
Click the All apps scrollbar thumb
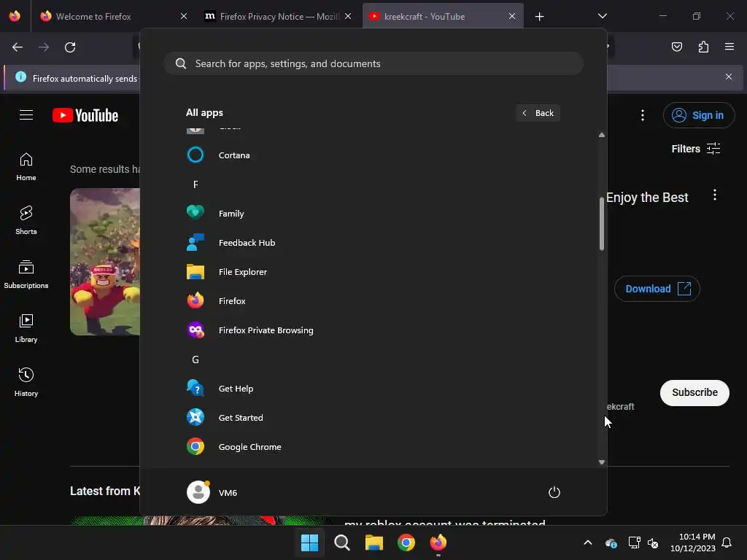click(x=602, y=223)
